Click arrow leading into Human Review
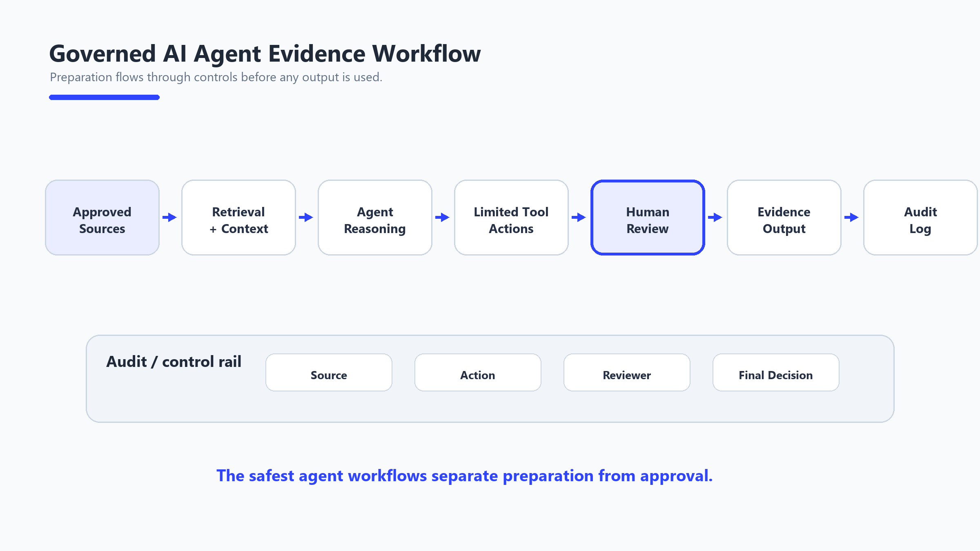The height and width of the screenshot is (551, 980). 579,217
